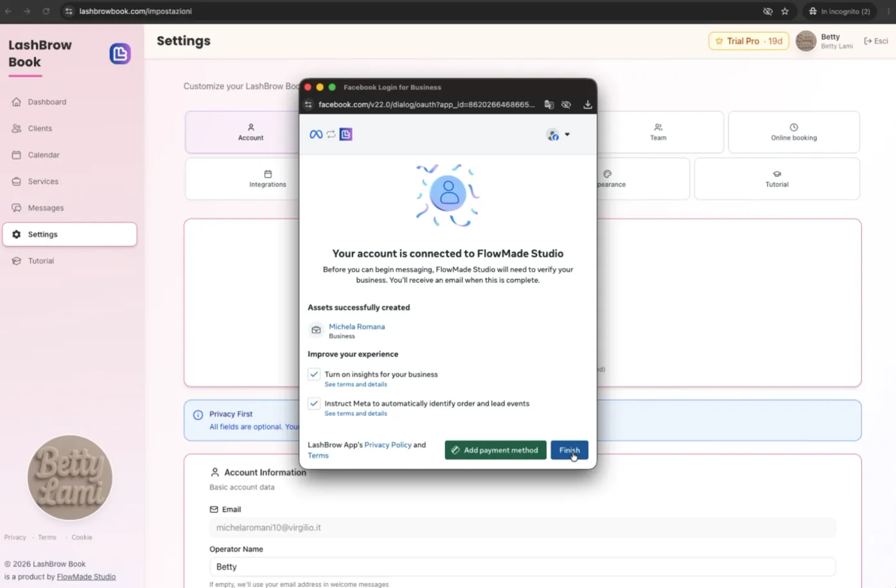Select the Team settings tab

pos(658,132)
